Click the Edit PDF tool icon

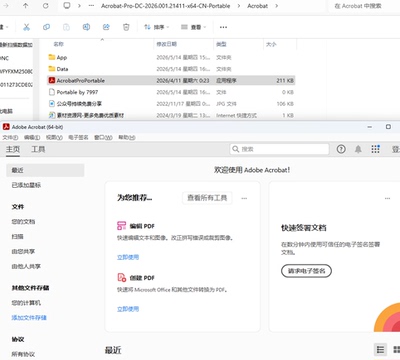[x=121, y=226]
